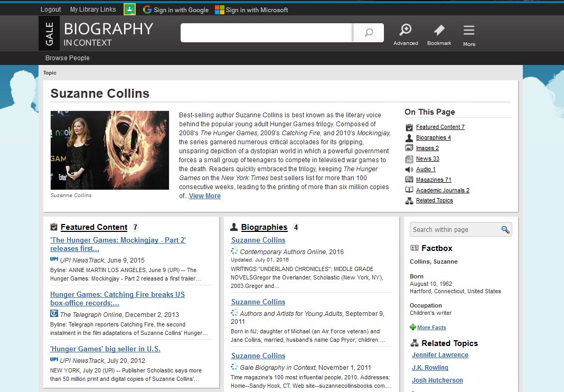This screenshot has height=392, width=564.
Task: Bookmark this page
Action: pos(439,35)
